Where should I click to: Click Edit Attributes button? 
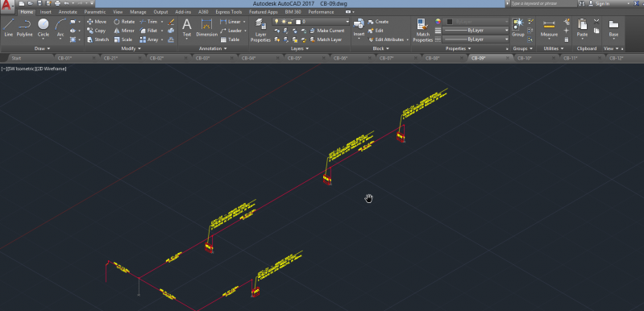point(388,39)
